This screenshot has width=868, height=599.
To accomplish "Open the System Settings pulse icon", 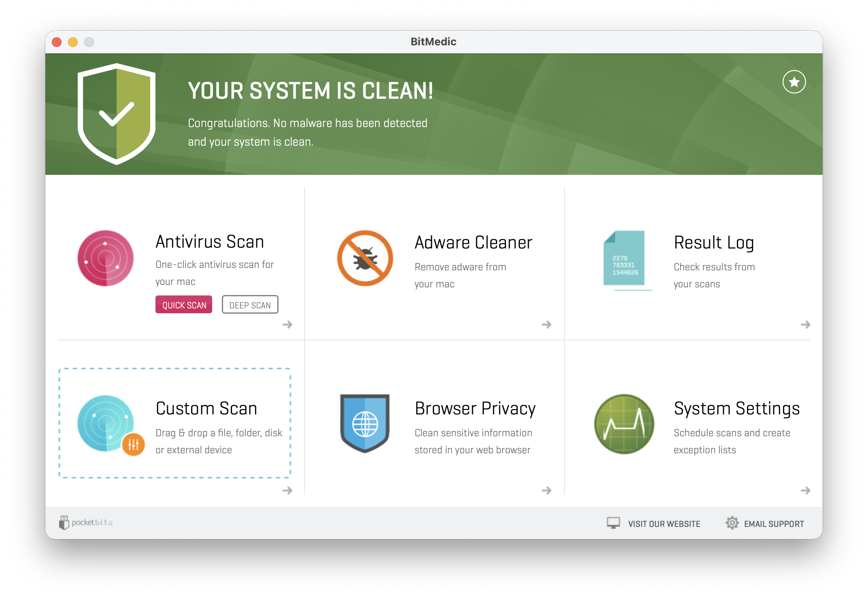I will click(x=624, y=424).
